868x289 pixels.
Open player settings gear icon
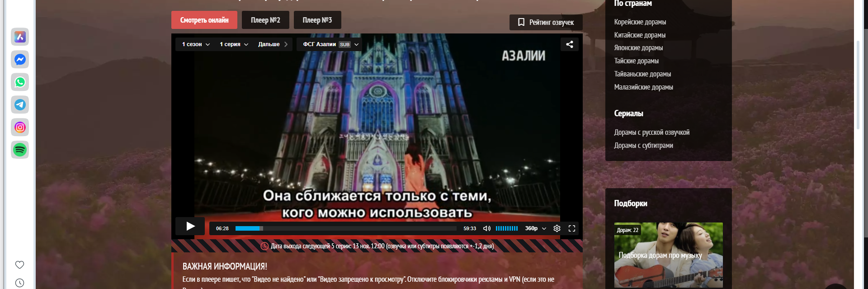557,228
